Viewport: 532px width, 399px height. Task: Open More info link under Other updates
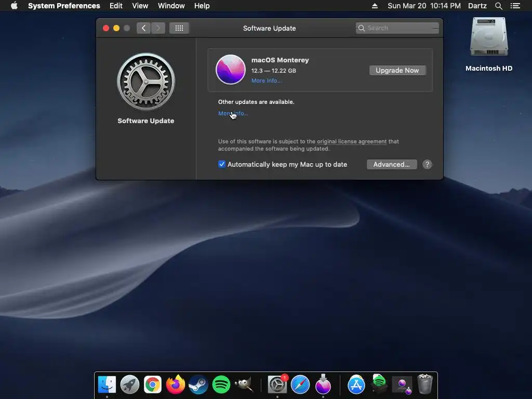click(233, 113)
